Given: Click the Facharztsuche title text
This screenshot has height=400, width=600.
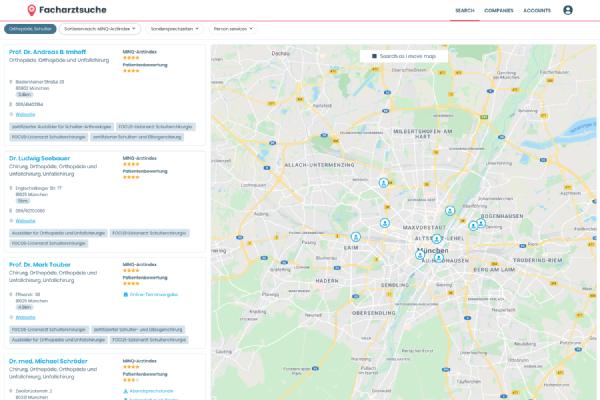Looking at the screenshot, I should [x=73, y=10].
